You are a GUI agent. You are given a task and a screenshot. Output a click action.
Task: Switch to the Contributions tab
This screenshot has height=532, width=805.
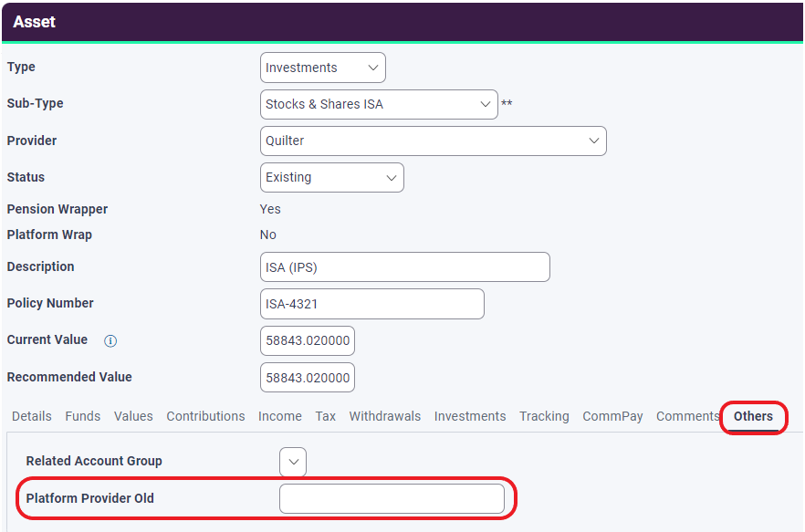[205, 416]
